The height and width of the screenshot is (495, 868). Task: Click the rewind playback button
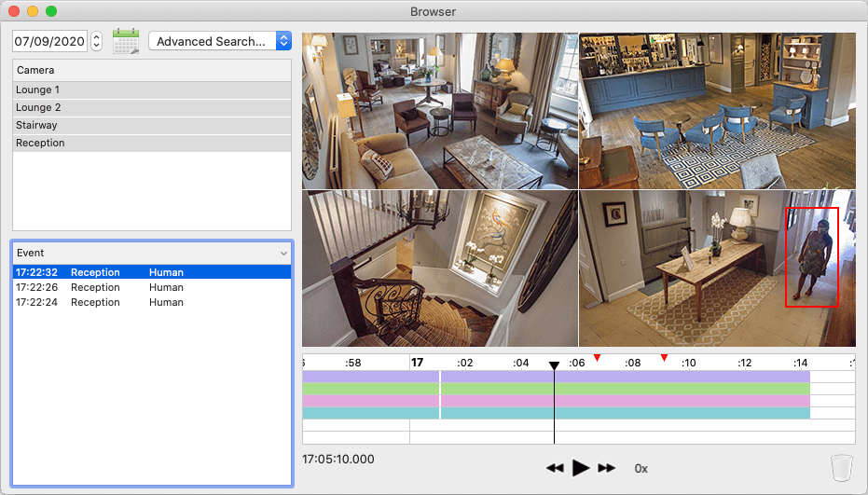pyautogui.click(x=555, y=468)
